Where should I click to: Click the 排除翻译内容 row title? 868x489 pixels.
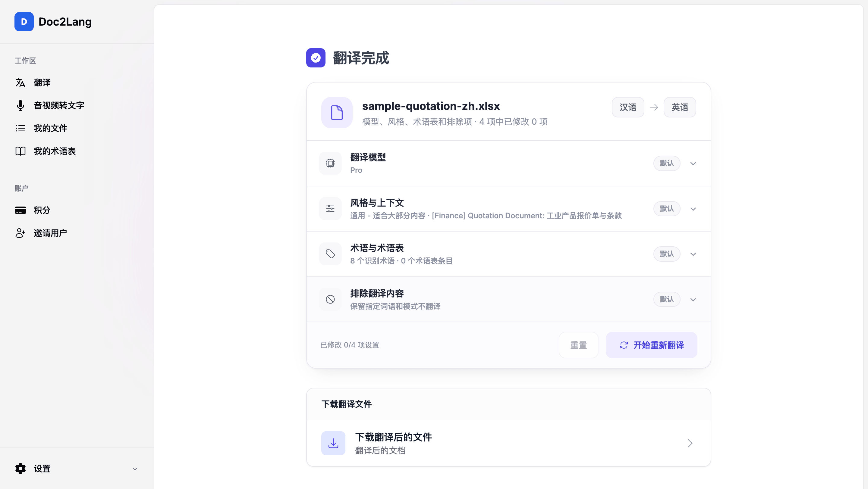pyautogui.click(x=377, y=294)
